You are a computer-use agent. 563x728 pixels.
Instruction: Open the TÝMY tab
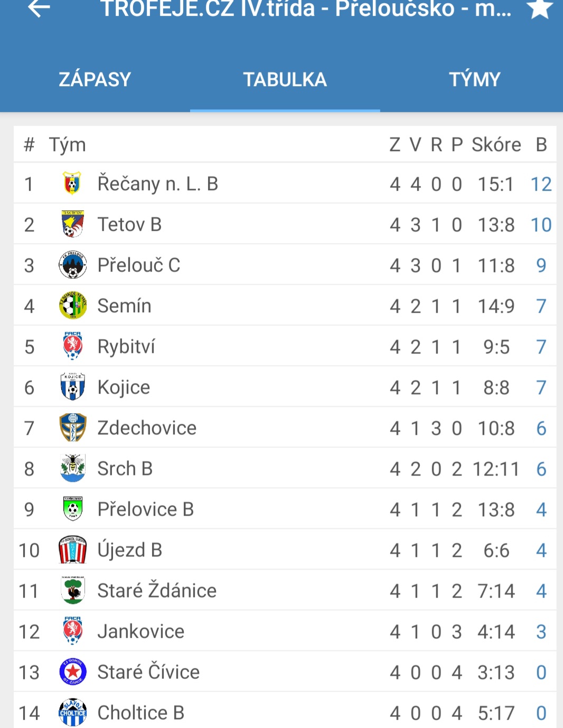474,80
